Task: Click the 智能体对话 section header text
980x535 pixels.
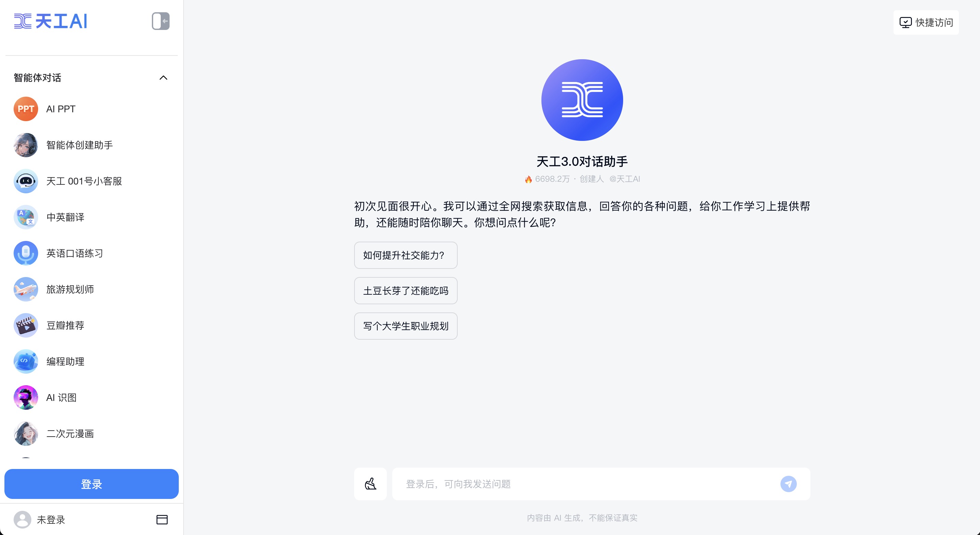Action: coord(37,78)
